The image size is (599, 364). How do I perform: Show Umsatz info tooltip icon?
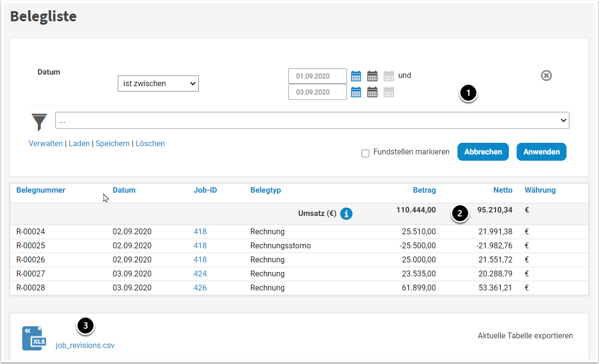tap(346, 213)
